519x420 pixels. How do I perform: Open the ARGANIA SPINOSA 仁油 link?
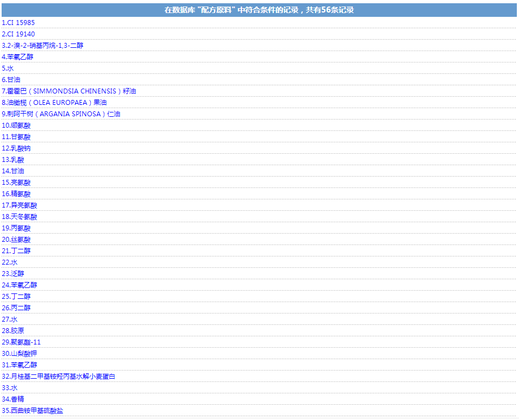coord(61,114)
